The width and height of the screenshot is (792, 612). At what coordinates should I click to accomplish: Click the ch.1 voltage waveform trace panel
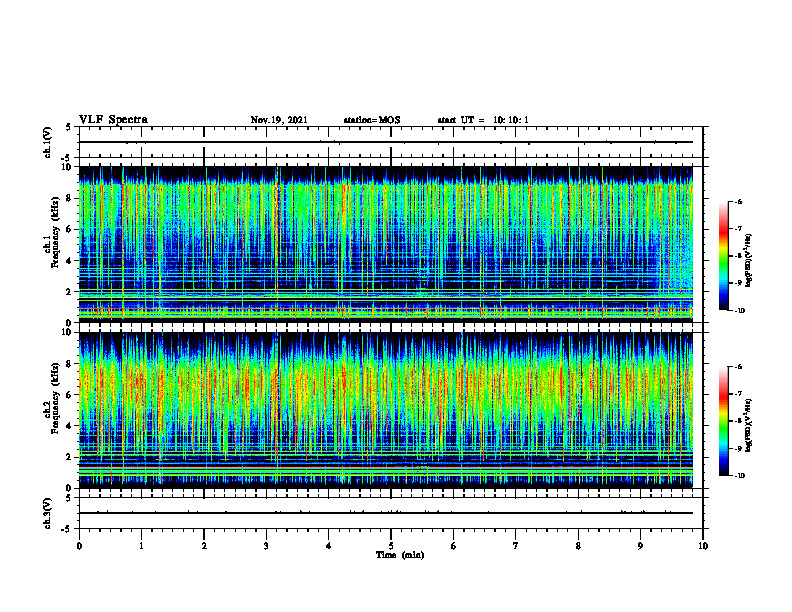pyautogui.click(x=391, y=142)
